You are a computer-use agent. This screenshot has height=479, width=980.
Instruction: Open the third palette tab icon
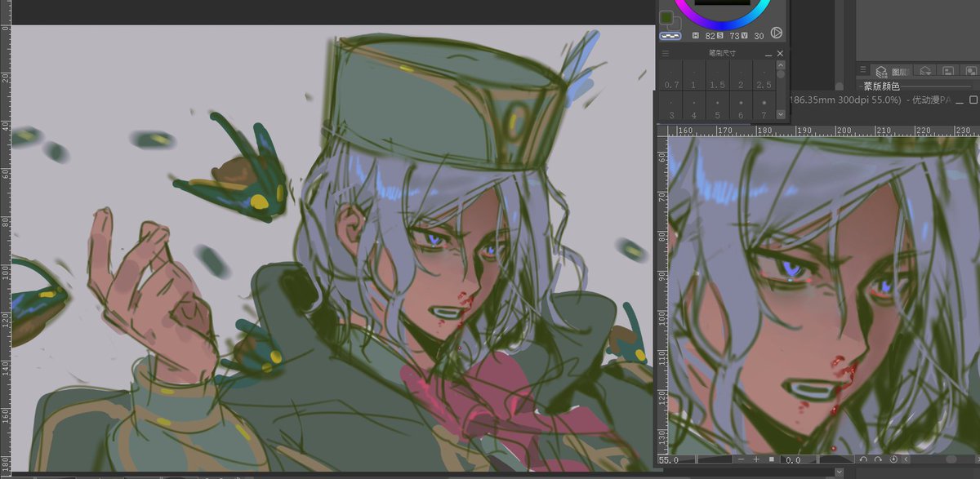click(x=948, y=72)
